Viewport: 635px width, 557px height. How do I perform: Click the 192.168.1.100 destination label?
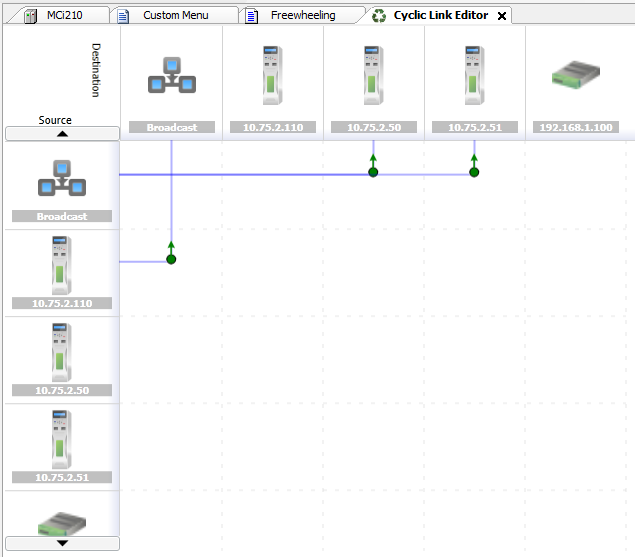pos(575,128)
